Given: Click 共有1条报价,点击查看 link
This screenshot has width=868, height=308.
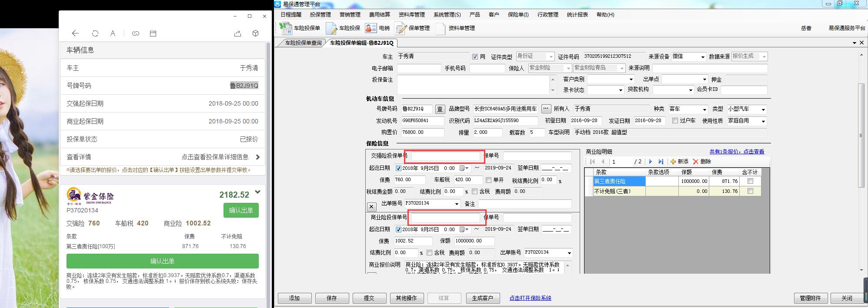Looking at the screenshot, I should [737, 152].
